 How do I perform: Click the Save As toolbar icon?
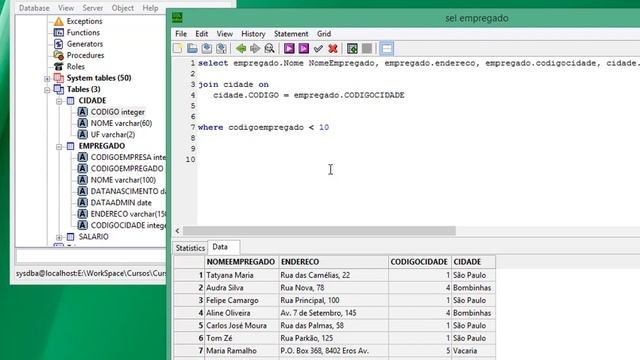tap(222, 49)
